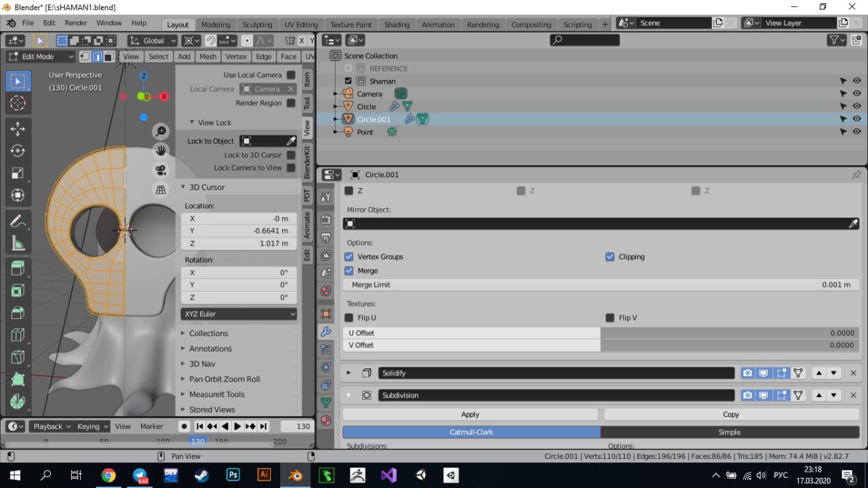The image size is (868, 488).
Task: Select the Loop Cut tool
Action: (18, 336)
